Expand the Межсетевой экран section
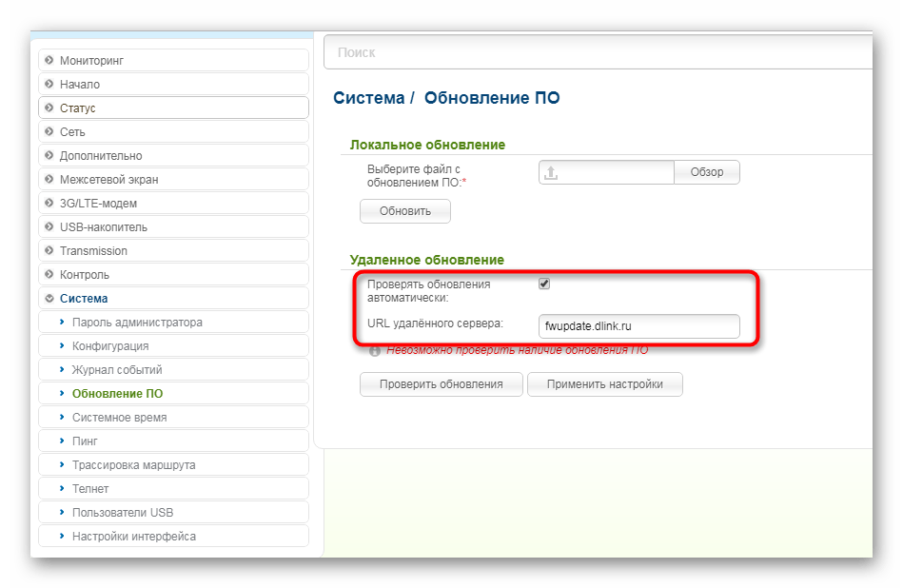 coord(108,180)
